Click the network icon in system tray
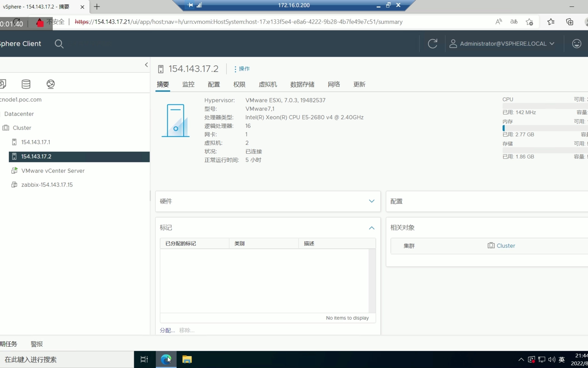 pos(542,359)
